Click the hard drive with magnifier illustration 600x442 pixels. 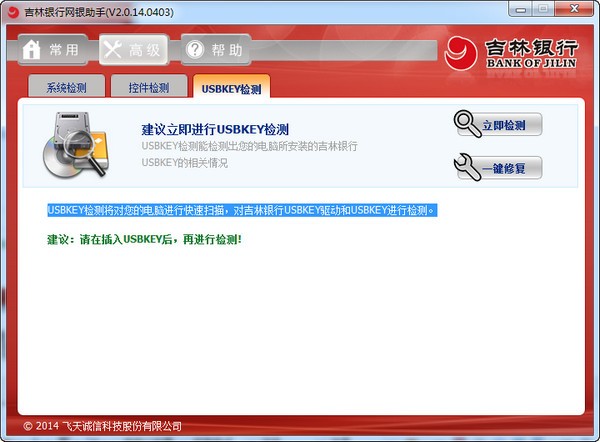75,145
